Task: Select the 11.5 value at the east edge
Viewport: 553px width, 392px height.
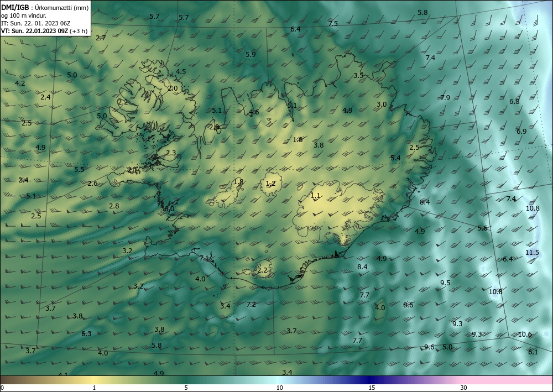Action: [x=532, y=253]
